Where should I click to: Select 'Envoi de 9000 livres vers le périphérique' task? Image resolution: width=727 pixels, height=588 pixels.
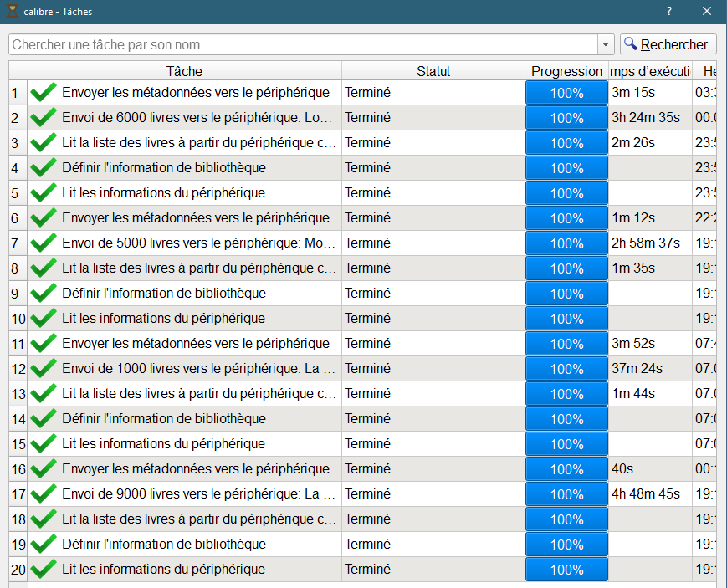click(198, 493)
